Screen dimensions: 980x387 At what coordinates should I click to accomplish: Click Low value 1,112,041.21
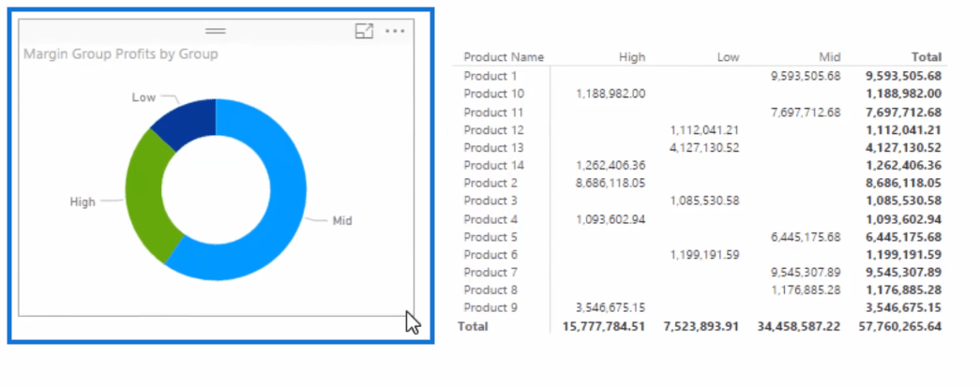tap(704, 130)
